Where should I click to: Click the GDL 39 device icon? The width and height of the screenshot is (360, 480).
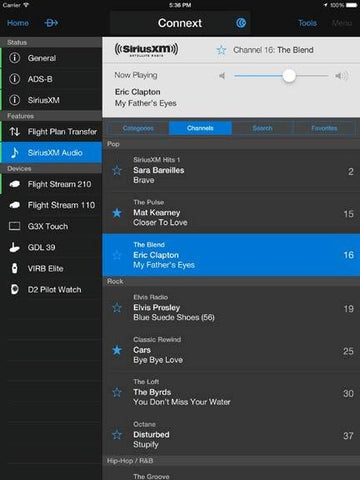(x=14, y=247)
